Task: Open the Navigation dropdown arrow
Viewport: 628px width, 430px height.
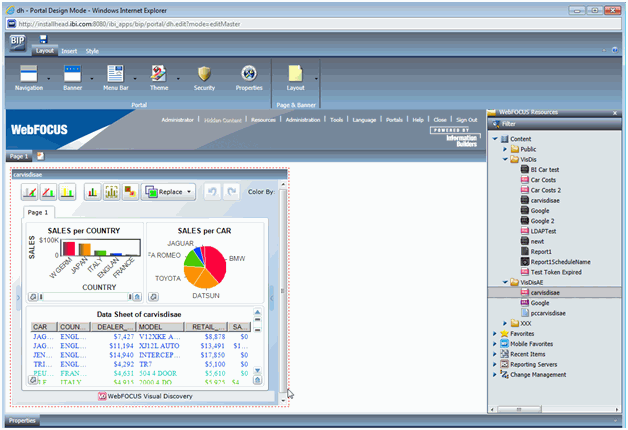Action: tap(49, 78)
